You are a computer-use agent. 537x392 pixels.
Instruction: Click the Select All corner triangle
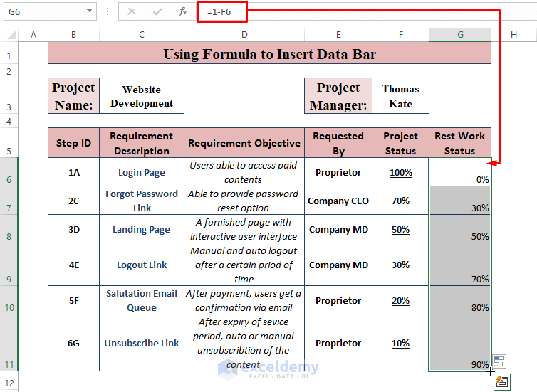(11, 35)
